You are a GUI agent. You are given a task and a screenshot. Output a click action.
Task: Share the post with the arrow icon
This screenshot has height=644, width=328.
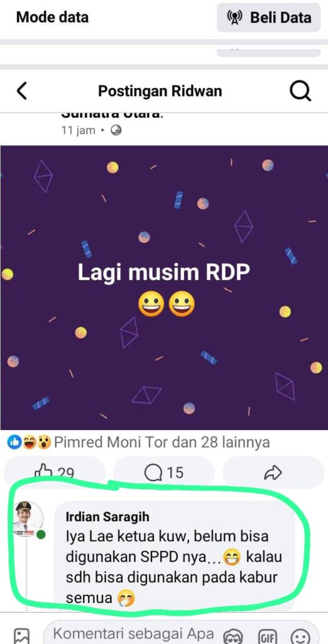[x=273, y=473]
